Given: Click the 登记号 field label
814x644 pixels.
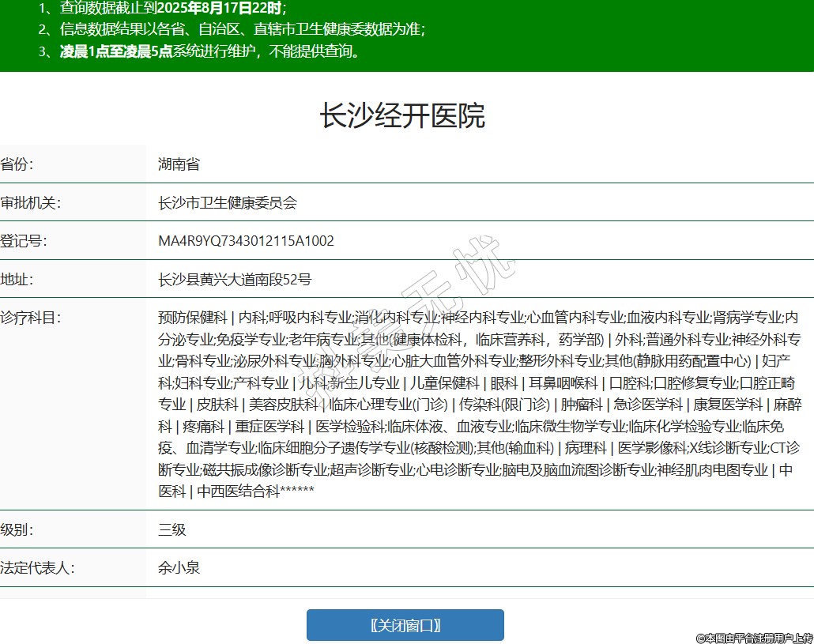Looking at the screenshot, I should (x=24, y=241).
